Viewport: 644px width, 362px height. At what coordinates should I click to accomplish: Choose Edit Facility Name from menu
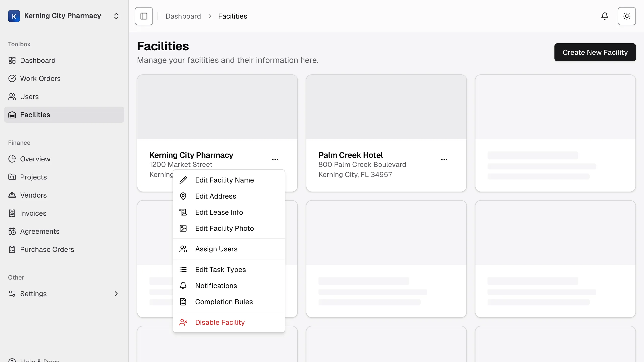[x=229, y=180]
